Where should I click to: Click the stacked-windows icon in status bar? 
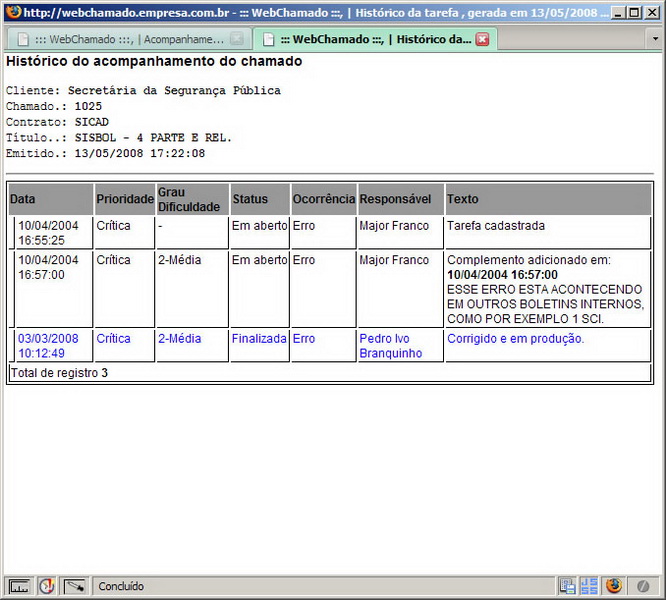[568, 586]
